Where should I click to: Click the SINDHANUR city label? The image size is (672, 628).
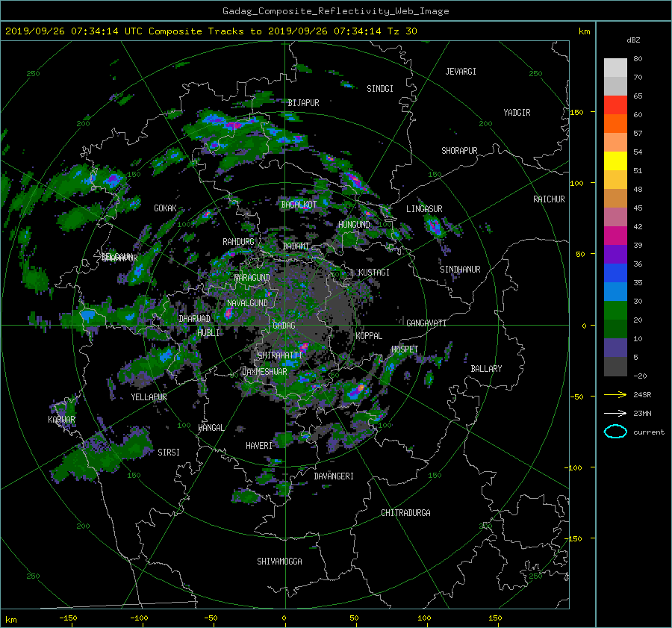click(460, 270)
